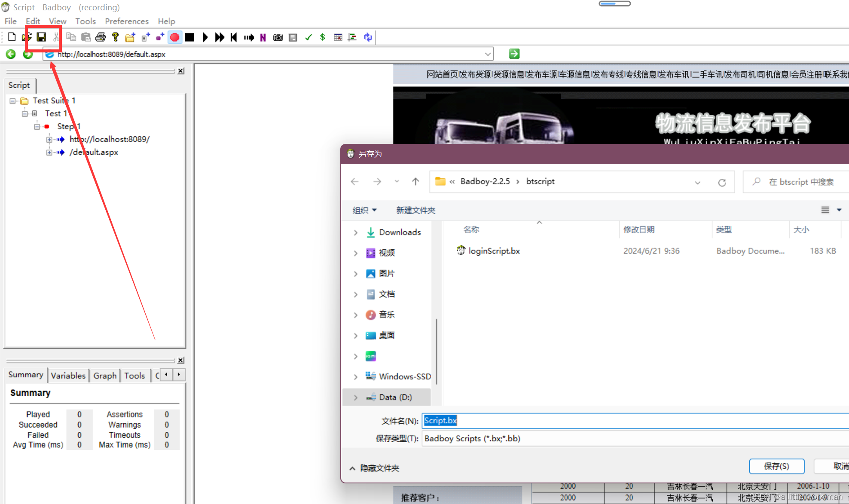Navigate back with the green back arrow
This screenshot has width=849, height=504.
tap(10, 54)
